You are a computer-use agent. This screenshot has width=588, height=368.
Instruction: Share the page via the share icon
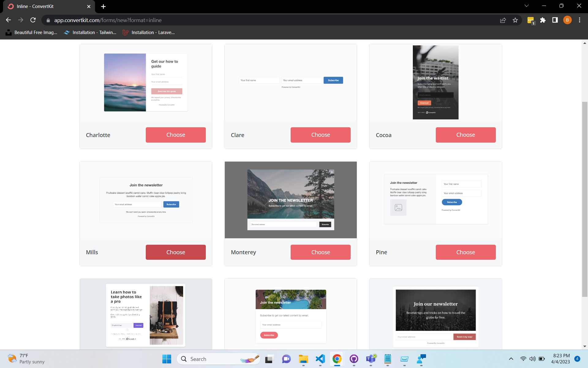pyautogui.click(x=503, y=20)
